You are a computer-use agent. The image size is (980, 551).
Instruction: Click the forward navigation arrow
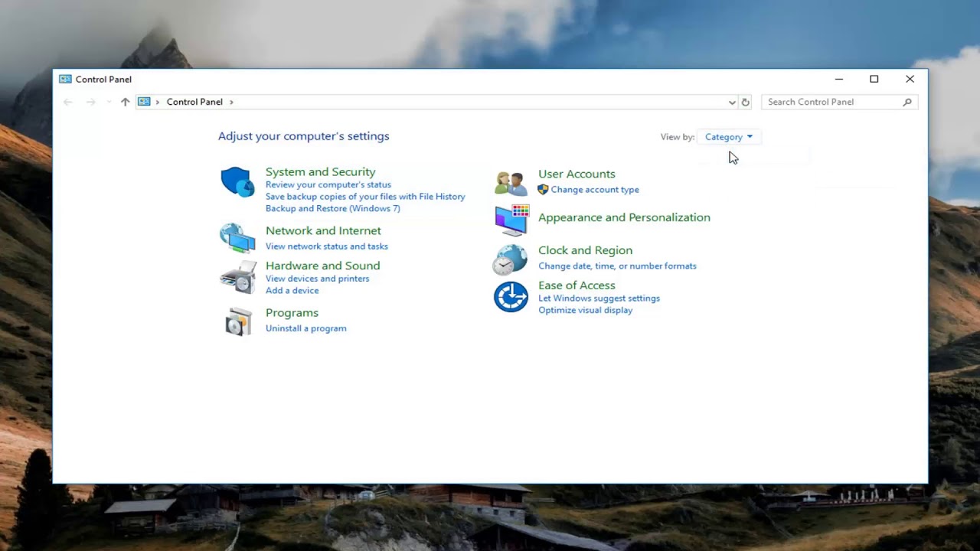tap(90, 102)
